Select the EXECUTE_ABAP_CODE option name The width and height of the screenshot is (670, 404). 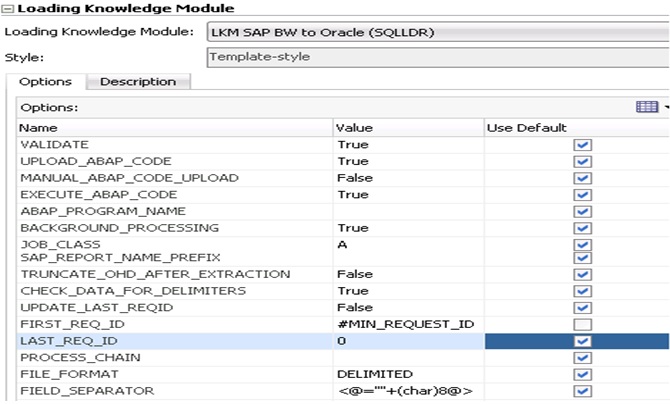point(98,195)
